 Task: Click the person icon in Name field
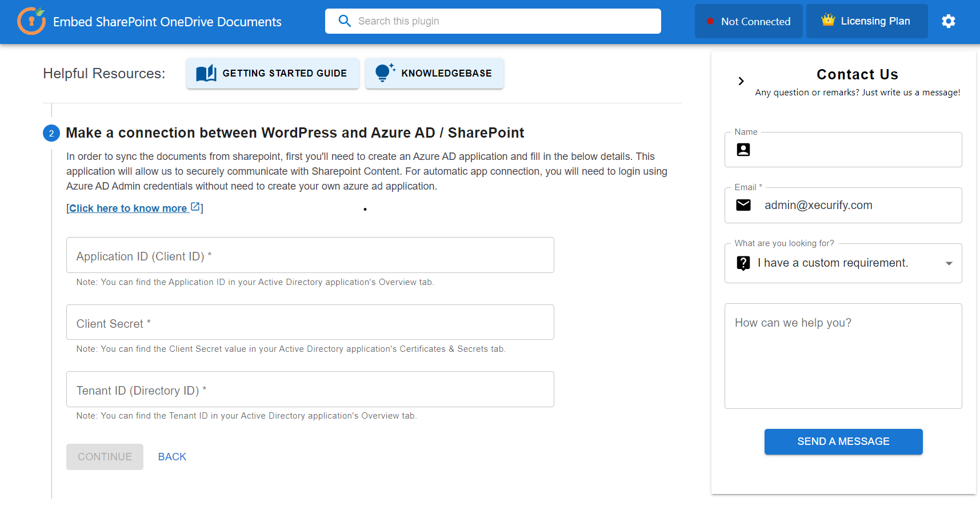point(743,150)
